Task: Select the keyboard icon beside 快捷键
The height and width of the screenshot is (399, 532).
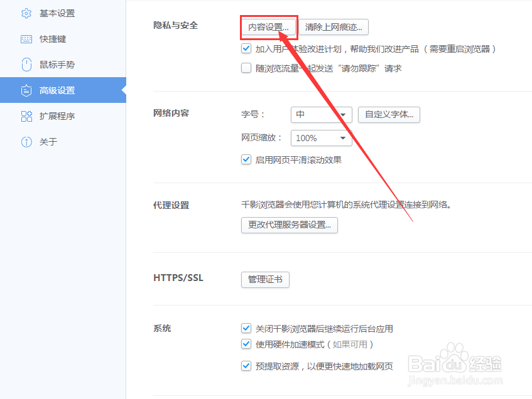Action: pos(26,39)
